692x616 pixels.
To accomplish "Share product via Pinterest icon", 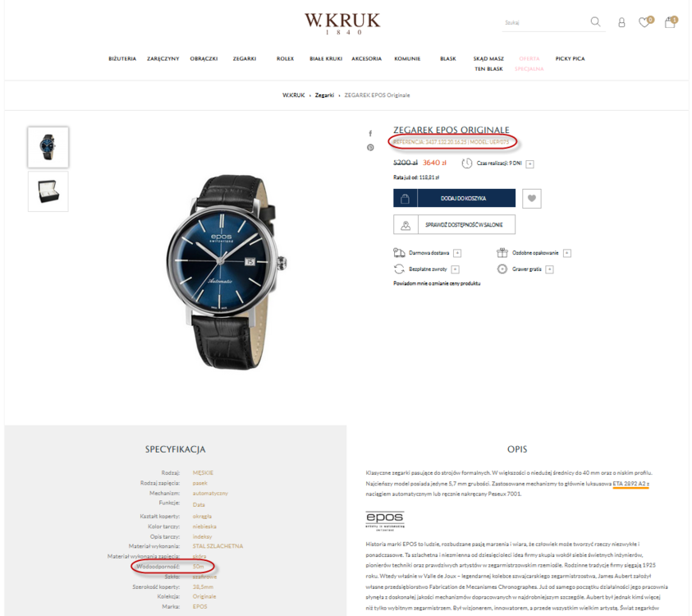I will coord(370,148).
